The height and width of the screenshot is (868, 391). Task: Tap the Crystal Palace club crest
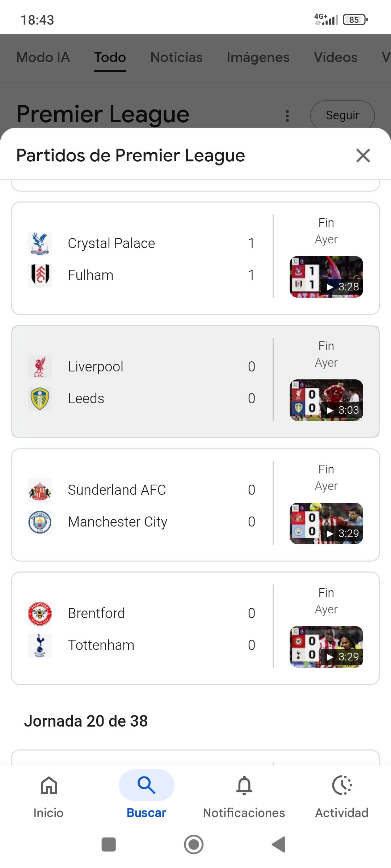(40, 243)
